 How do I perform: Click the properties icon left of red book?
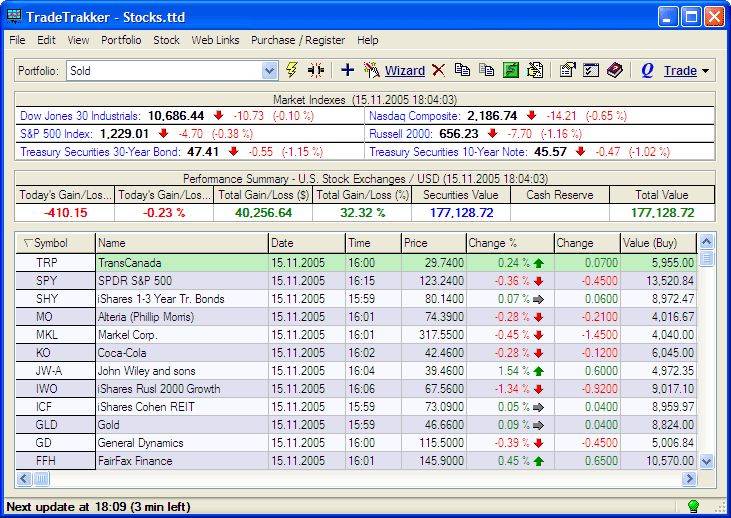(x=591, y=70)
